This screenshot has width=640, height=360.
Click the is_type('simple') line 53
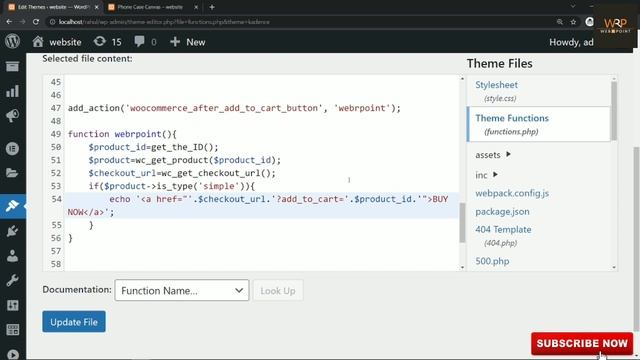pyautogui.click(x=171, y=186)
